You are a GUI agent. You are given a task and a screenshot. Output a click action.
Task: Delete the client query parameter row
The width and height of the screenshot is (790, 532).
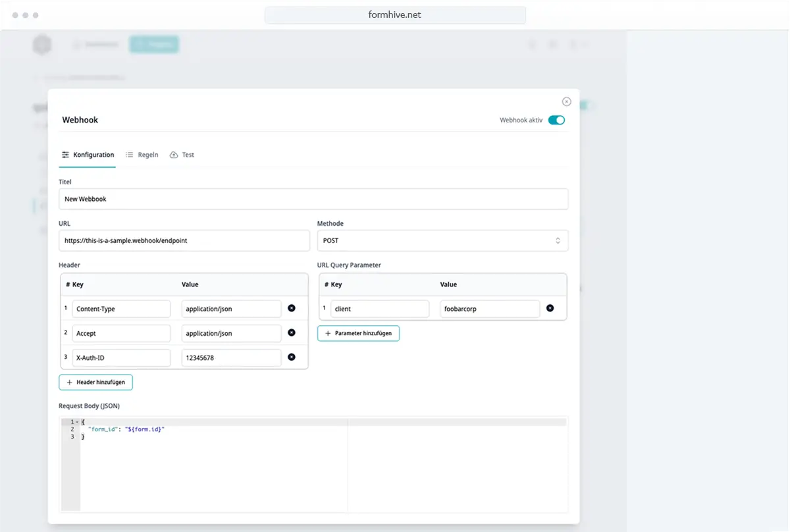[550, 308]
